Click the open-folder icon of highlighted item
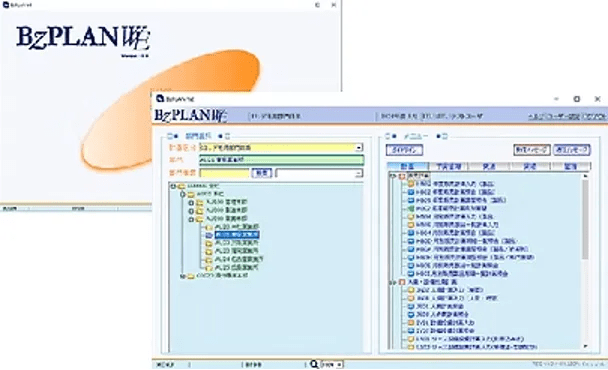Screen dimensions: 608x370 (x=209, y=235)
